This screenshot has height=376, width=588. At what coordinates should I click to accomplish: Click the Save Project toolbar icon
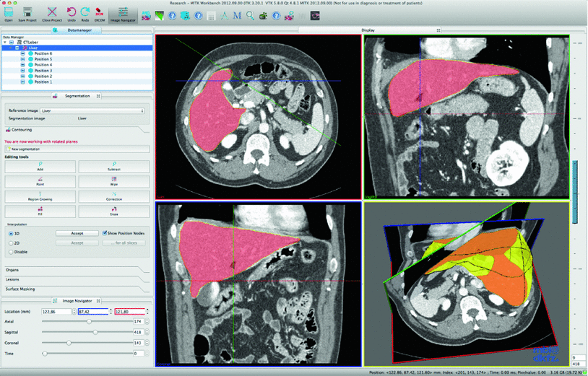(27, 14)
